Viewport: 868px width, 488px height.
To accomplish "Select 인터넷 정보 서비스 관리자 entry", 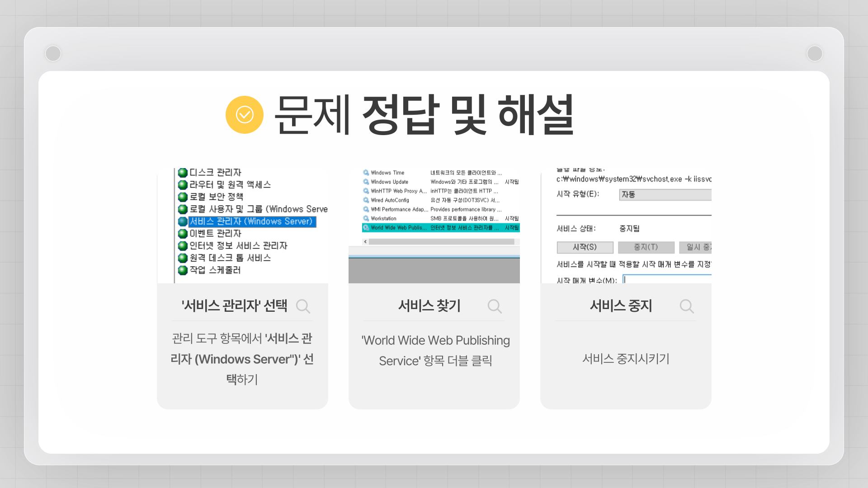I will (x=238, y=246).
